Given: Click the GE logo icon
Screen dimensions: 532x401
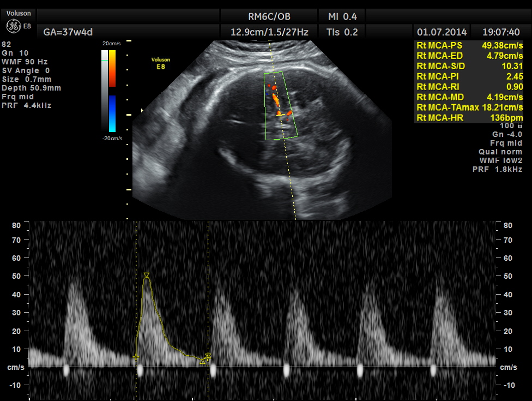Looking at the screenshot, I should [x=14, y=26].
